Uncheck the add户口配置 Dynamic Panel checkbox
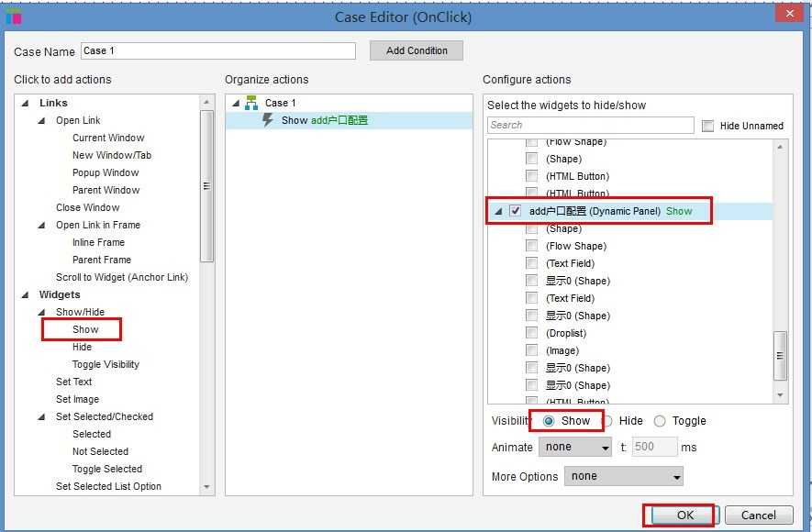The image size is (812, 532). (x=515, y=211)
